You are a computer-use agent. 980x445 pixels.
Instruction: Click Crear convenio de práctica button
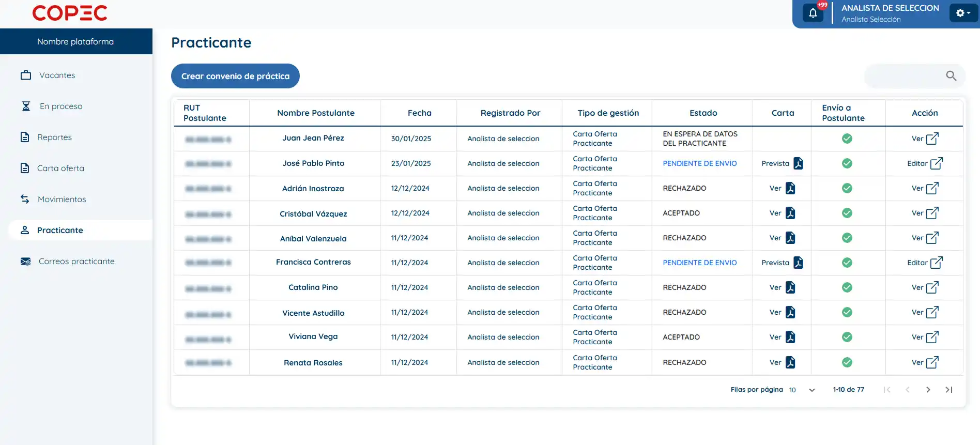point(235,76)
